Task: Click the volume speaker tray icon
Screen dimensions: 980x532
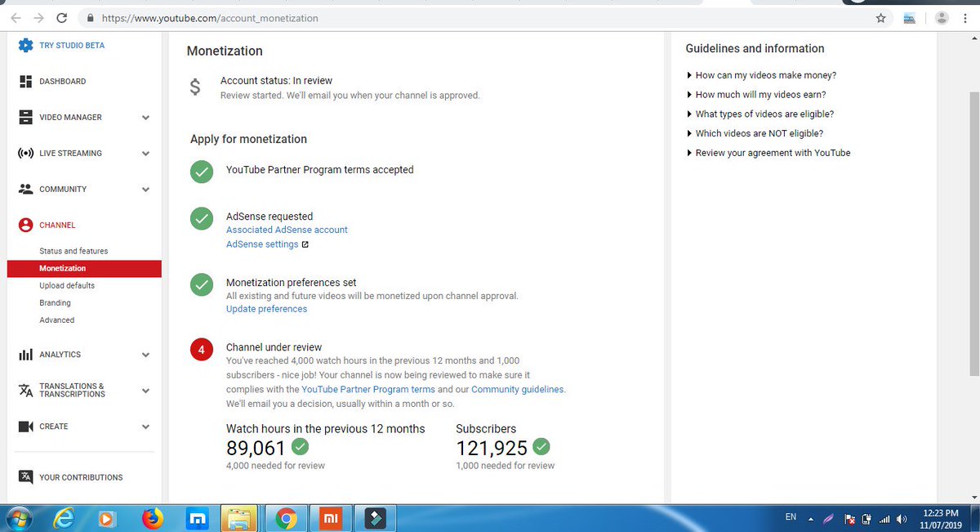Action: (x=902, y=518)
